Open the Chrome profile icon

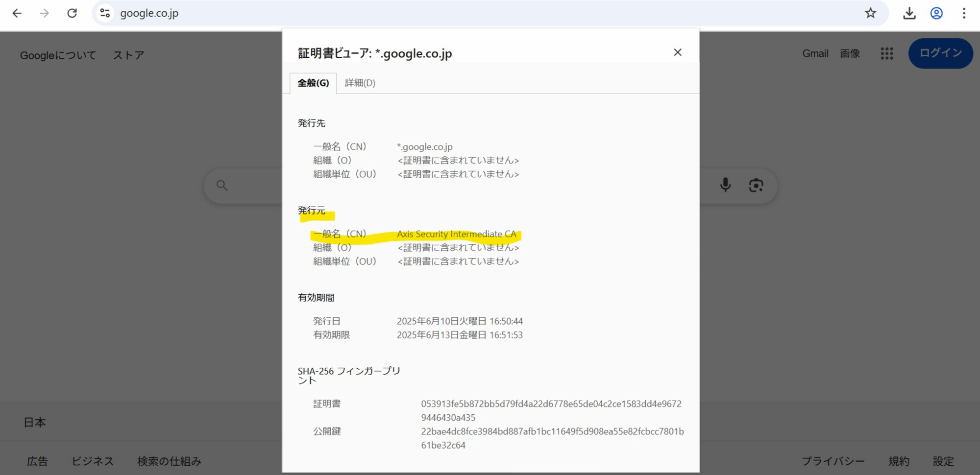pyautogui.click(x=936, y=13)
